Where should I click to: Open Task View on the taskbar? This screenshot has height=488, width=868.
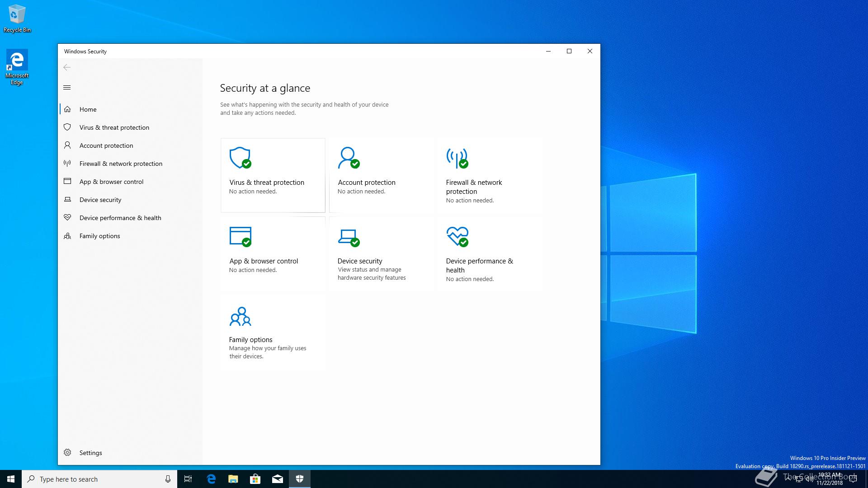pos(188,479)
